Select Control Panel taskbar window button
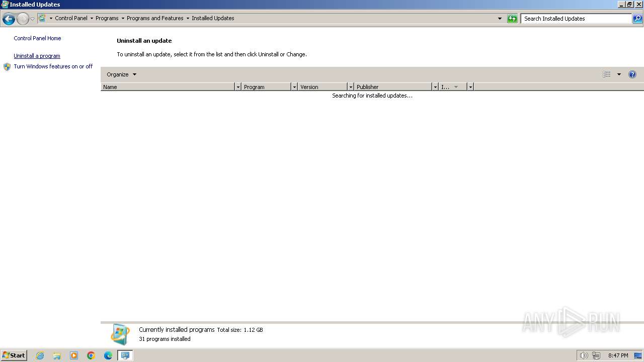 click(125, 355)
